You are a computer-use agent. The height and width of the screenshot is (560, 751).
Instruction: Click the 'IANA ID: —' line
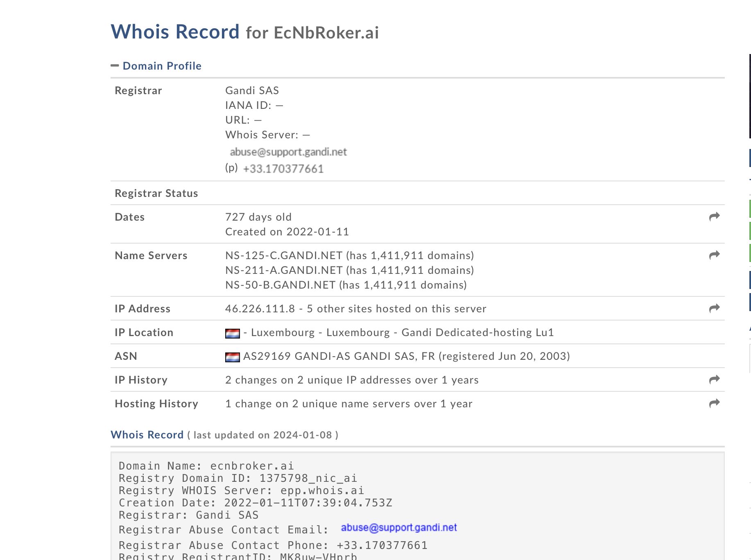click(x=254, y=105)
